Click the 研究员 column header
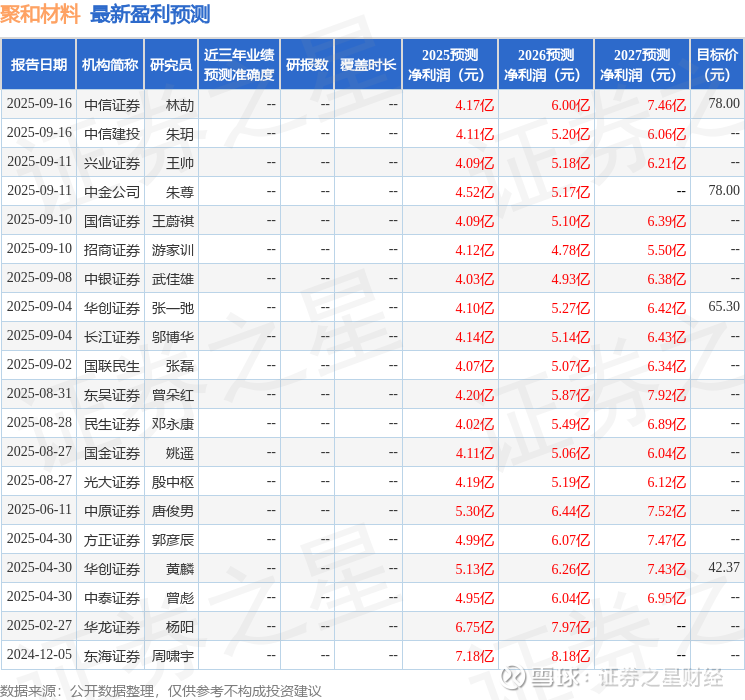This screenshot has width=745, height=700. point(171,65)
